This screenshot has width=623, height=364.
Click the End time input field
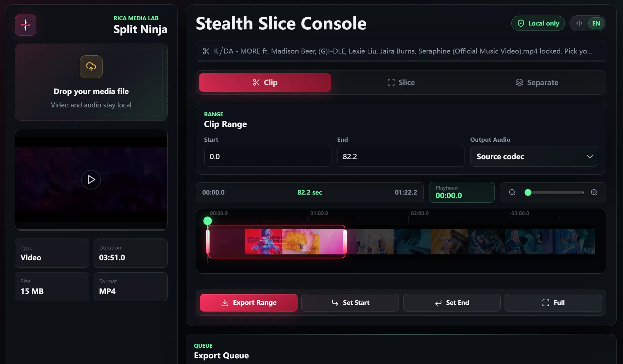tap(401, 157)
